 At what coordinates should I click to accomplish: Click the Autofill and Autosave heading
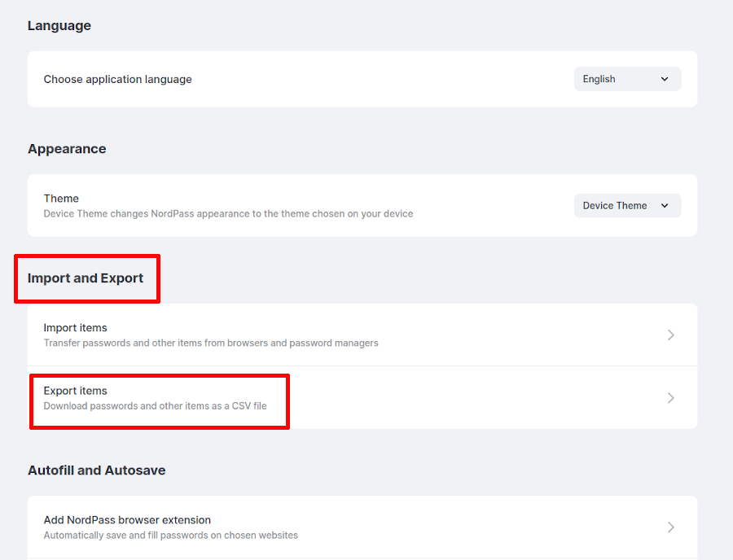pos(97,470)
